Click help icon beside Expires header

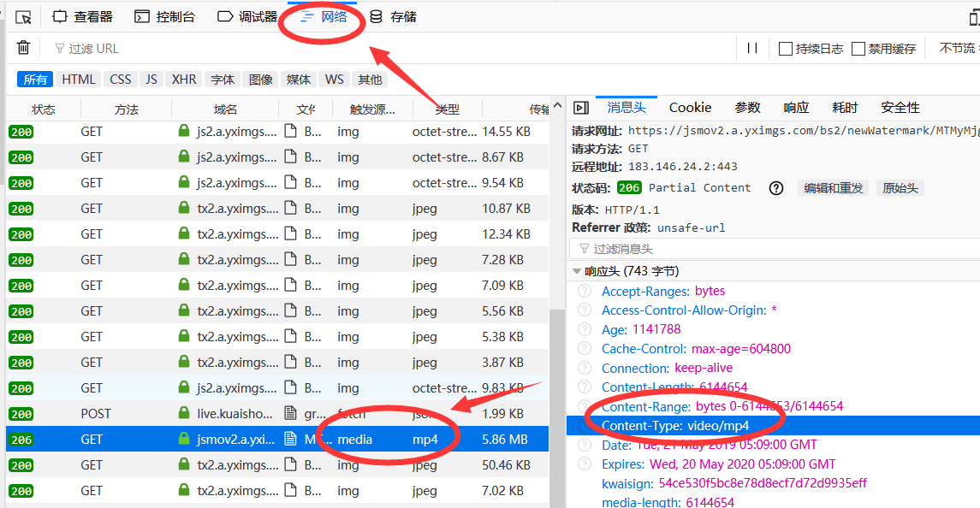585,464
